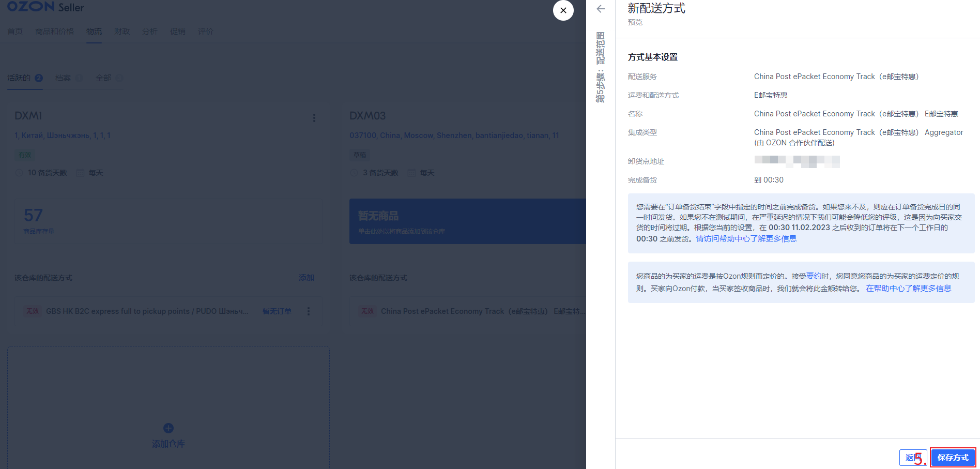Click the GBS HK B2C express delivery method text

tap(147, 311)
